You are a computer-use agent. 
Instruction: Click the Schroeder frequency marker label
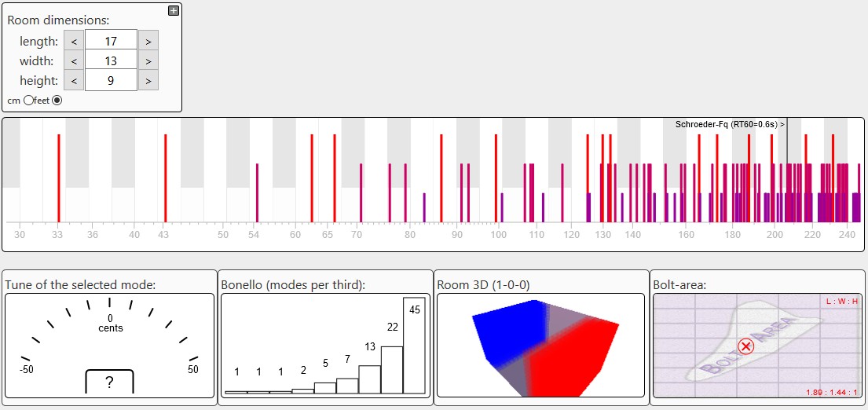pyautogui.click(x=729, y=124)
